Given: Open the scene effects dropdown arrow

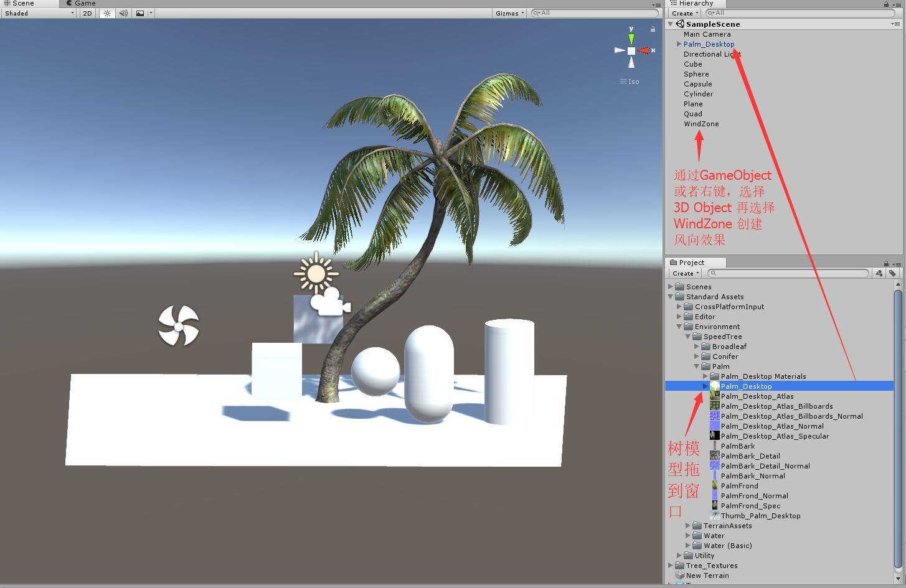Looking at the screenshot, I should coord(151,13).
